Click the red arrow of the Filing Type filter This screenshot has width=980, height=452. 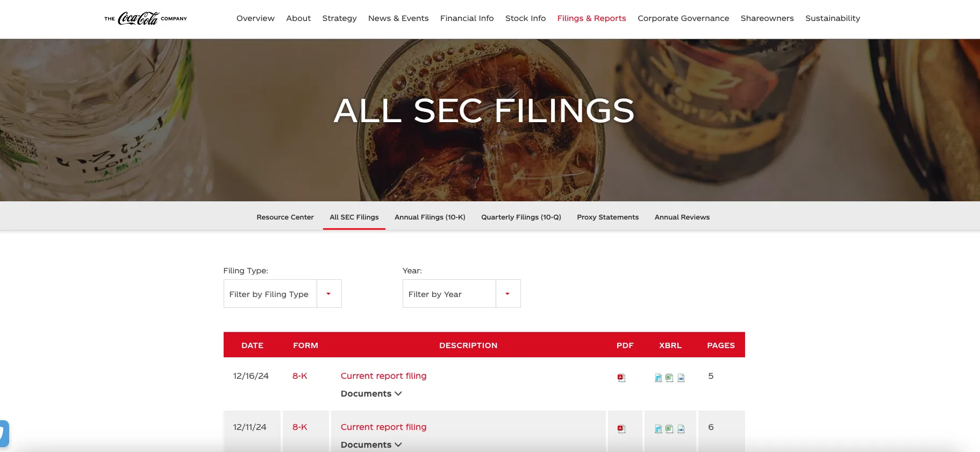328,294
